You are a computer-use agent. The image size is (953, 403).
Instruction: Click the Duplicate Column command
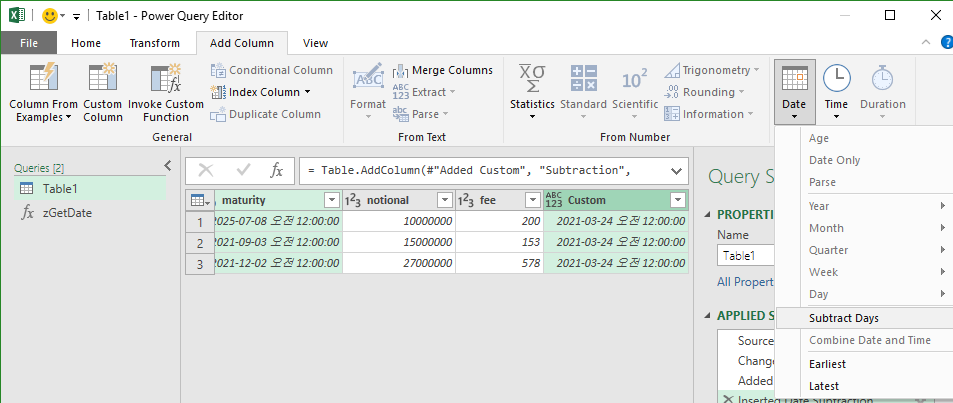(x=266, y=114)
